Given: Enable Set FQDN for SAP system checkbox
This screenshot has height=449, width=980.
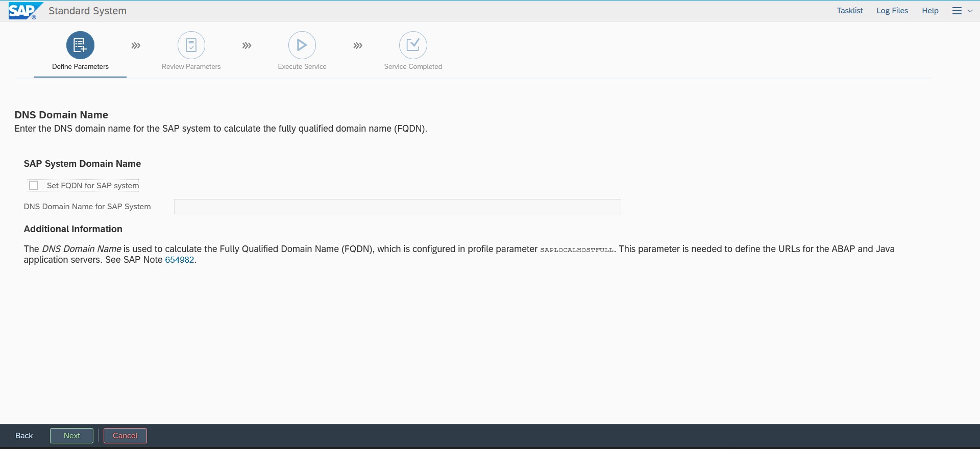Looking at the screenshot, I should [34, 185].
